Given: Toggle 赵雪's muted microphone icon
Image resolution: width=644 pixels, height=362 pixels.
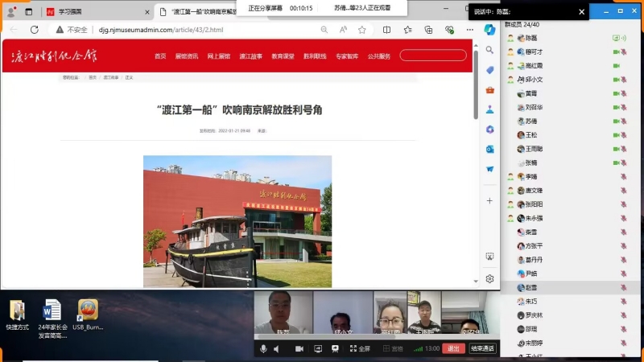Looking at the screenshot, I should point(623,288).
